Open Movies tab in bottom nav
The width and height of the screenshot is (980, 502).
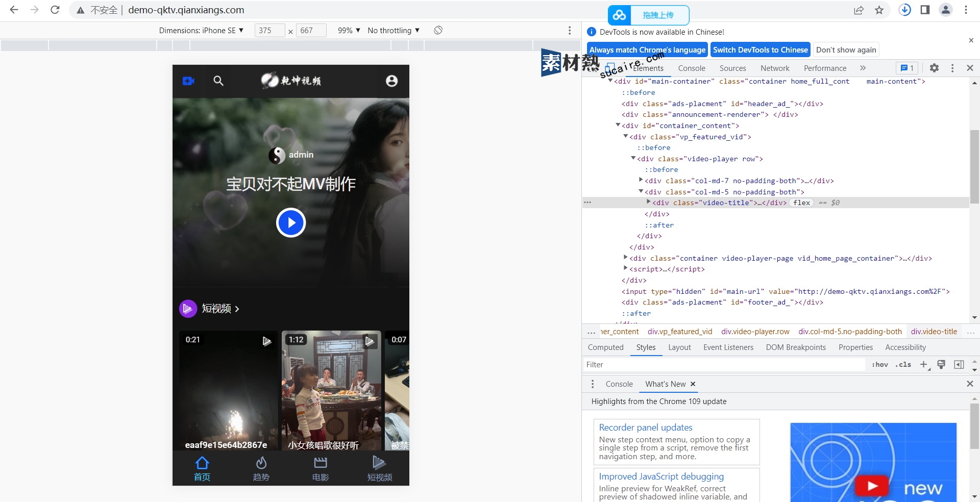[321, 469]
